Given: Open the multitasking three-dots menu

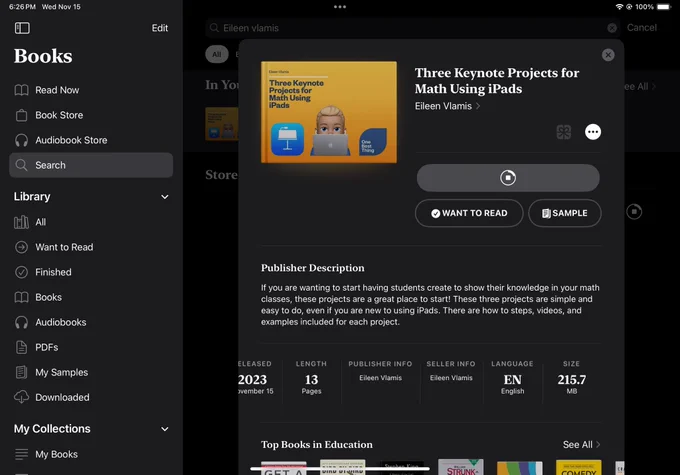Looking at the screenshot, I should click(x=340, y=7).
